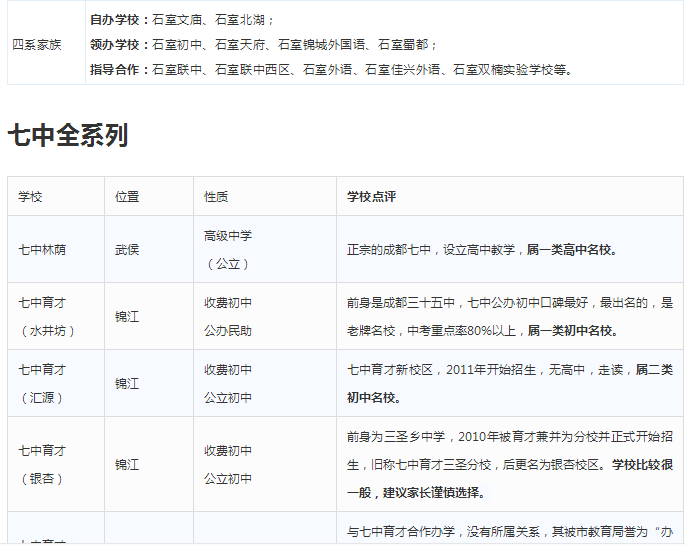This screenshot has height=545, width=685.
Task: Click the 锦江 location in the 汇源 row
Action: (127, 383)
